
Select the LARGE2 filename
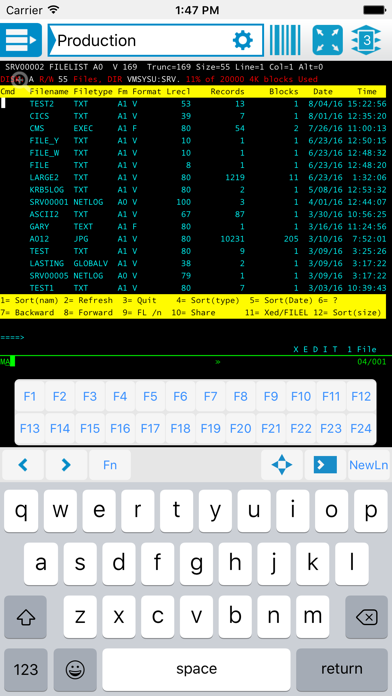tap(44, 177)
